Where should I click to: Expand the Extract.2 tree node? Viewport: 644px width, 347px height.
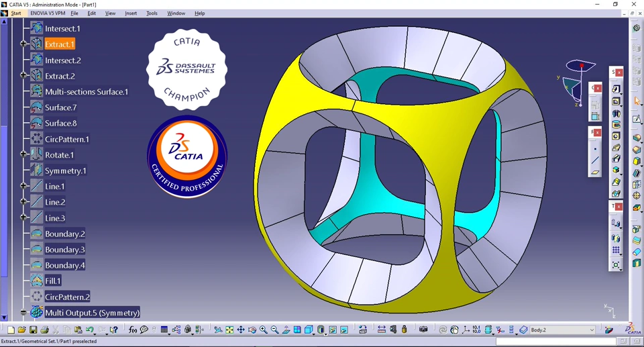(x=23, y=75)
